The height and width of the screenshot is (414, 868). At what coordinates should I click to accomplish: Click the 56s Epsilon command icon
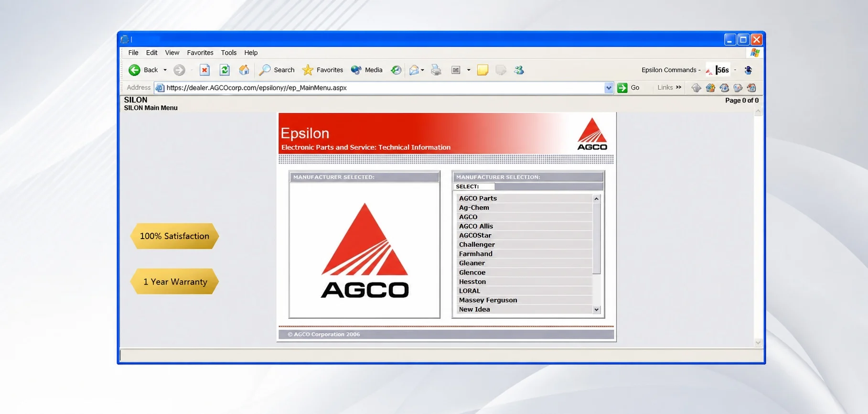[718, 70]
